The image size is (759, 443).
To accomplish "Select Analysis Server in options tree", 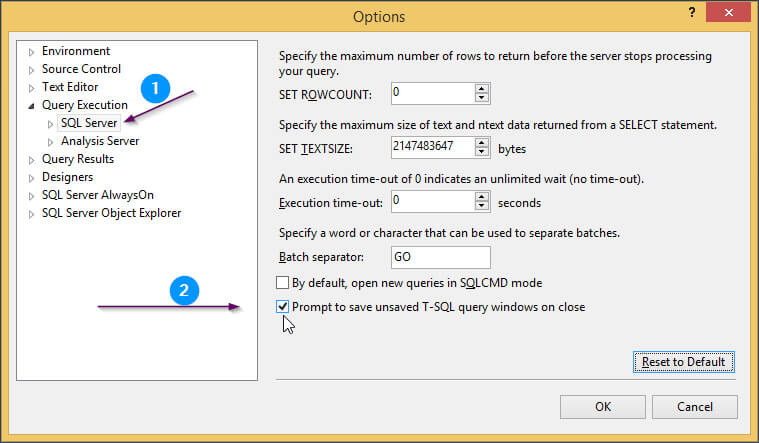I will (x=100, y=141).
